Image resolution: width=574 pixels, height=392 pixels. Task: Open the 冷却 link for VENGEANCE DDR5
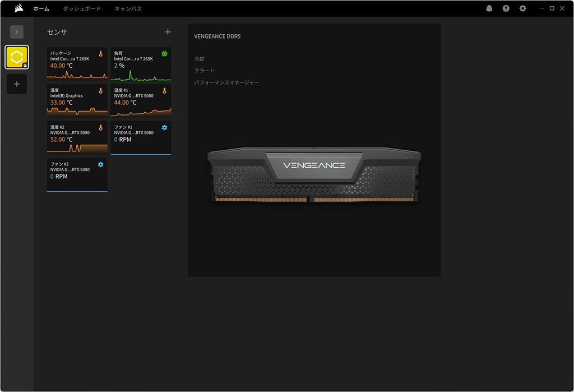tap(200, 59)
